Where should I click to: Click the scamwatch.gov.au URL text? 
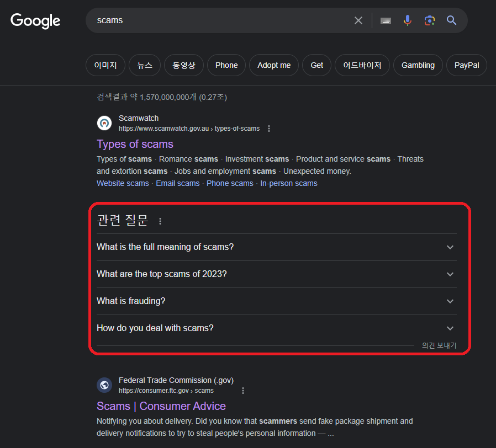(x=189, y=129)
